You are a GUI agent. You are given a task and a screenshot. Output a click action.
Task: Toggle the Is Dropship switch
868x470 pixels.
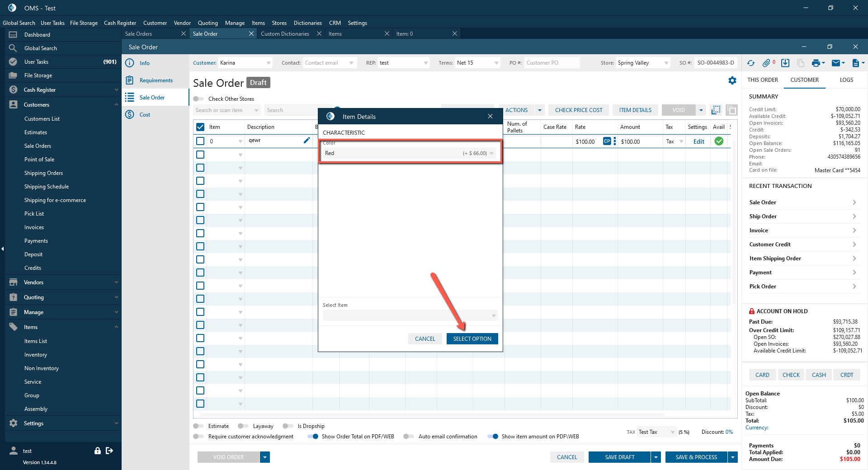click(288, 426)
